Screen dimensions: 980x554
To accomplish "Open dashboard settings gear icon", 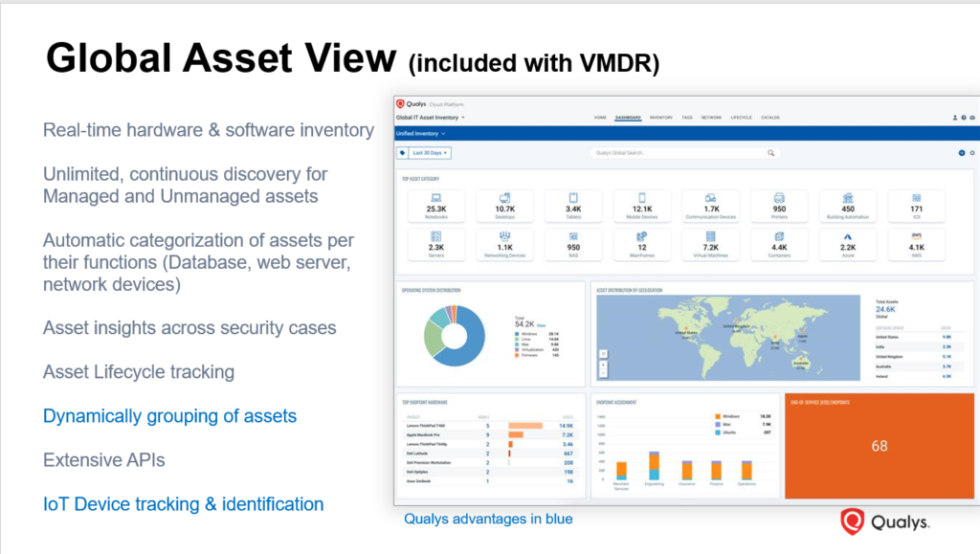I will click(972, 153).
